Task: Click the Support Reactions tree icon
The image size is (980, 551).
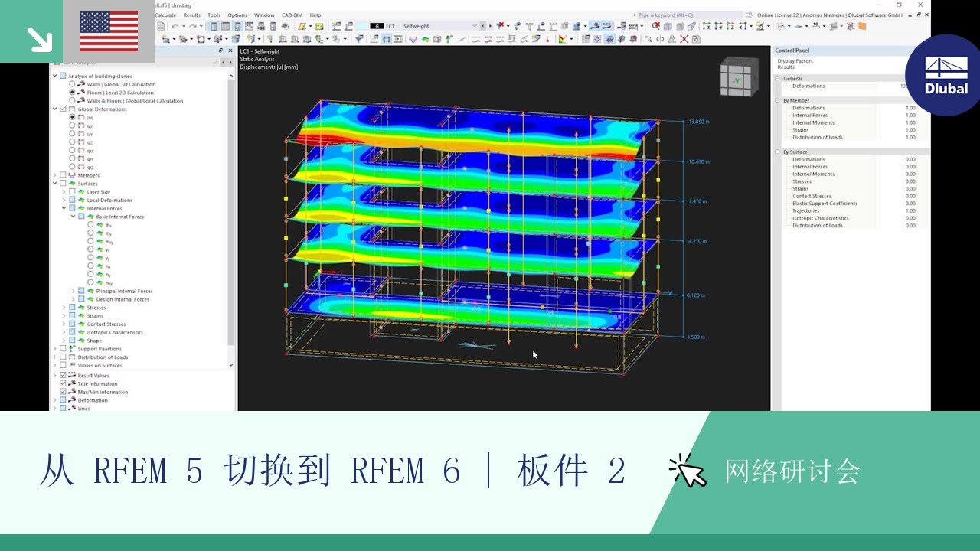Action: (72, 349)
